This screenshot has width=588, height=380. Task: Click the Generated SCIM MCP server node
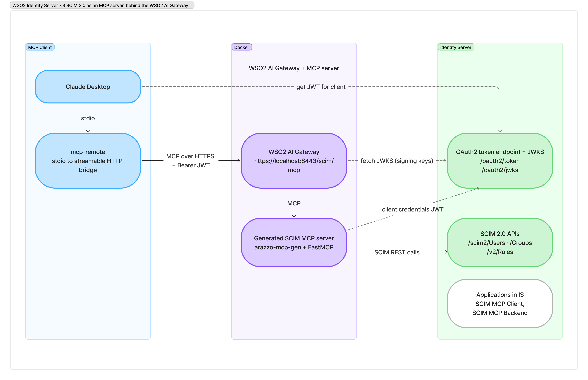pyautogui.click(x=294, y=243)
